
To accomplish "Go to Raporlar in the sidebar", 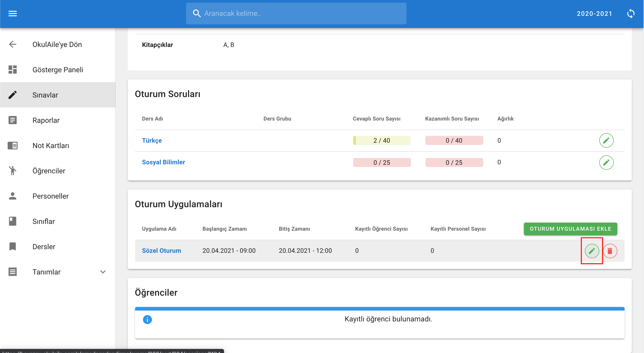I will tap(58, 120).
